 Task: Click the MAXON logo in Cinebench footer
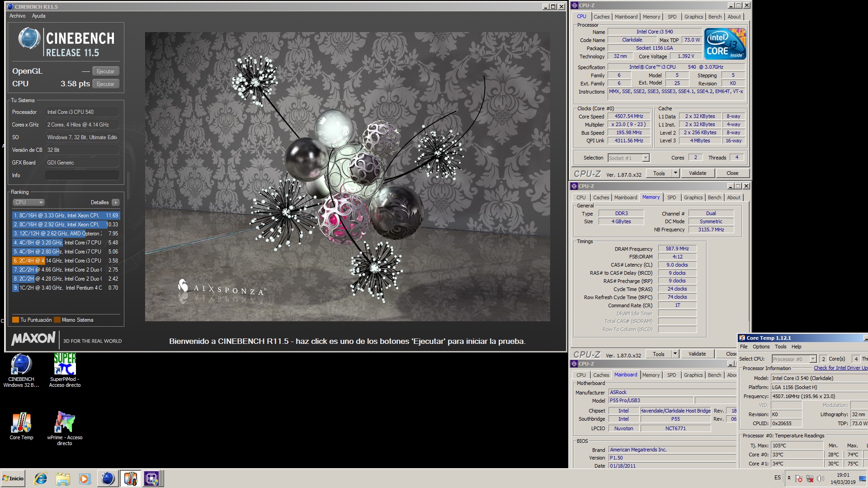coord(33,338)
